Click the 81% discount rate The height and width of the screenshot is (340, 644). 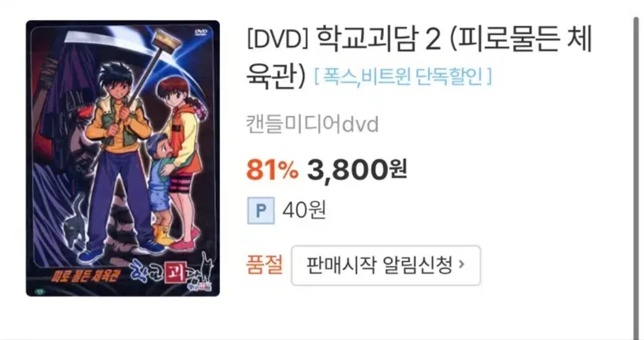point(273,169)
